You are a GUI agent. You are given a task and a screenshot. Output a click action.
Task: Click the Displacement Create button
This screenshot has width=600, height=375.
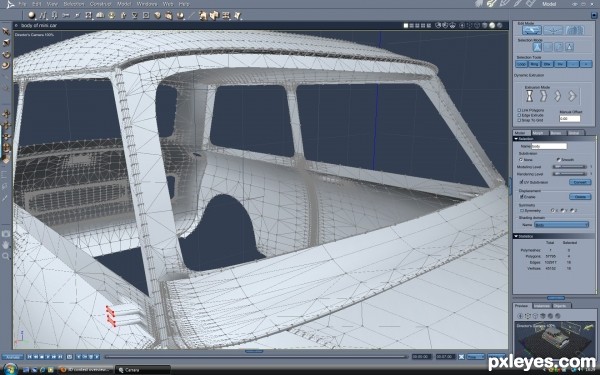click(x=580, y=197)
